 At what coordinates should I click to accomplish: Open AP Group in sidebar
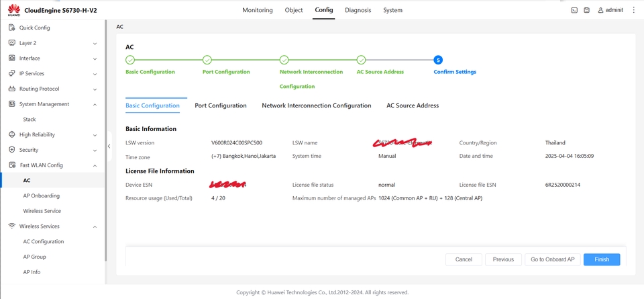[34, 257]
